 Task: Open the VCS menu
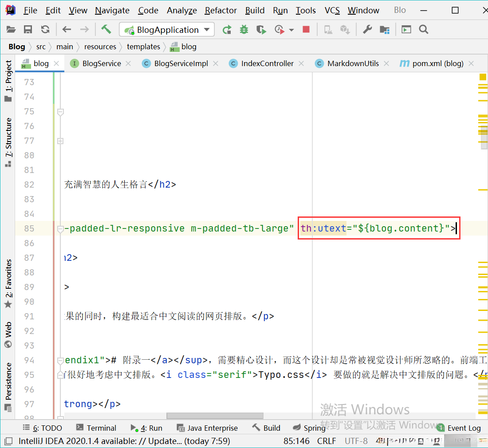click(x=332, y=10)
